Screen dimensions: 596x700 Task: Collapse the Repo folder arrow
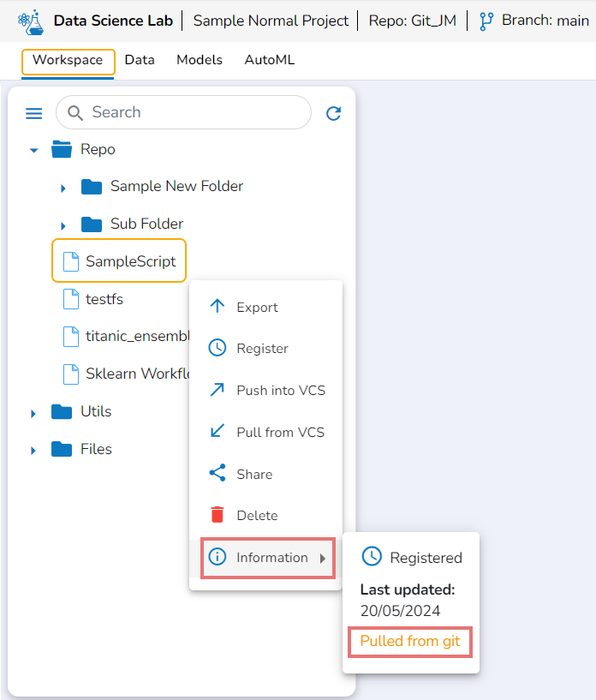tap(34, 150)
